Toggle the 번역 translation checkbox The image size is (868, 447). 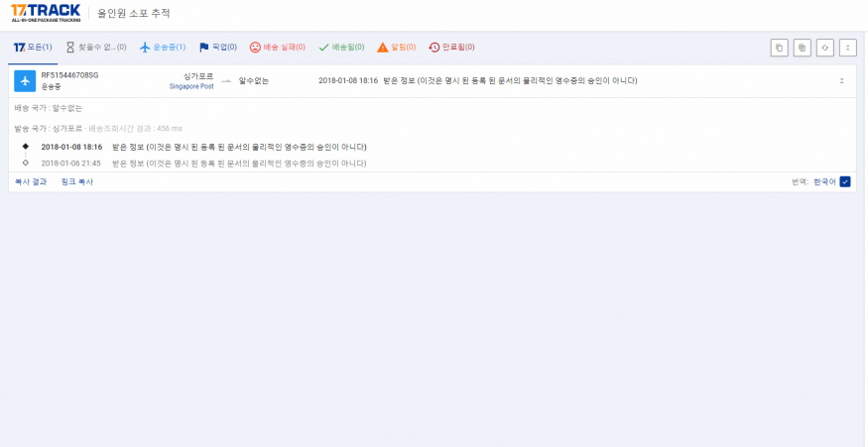[x=845, y=182]
